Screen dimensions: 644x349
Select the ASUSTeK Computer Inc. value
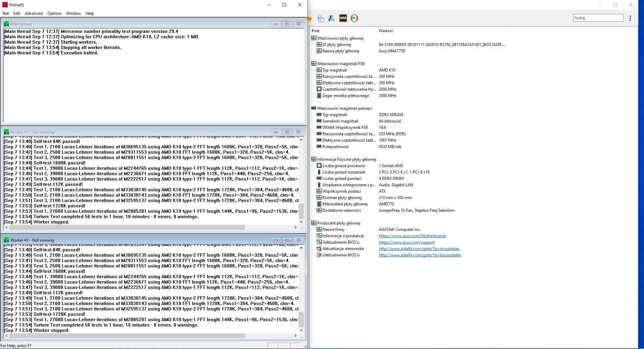pos(400,230)
